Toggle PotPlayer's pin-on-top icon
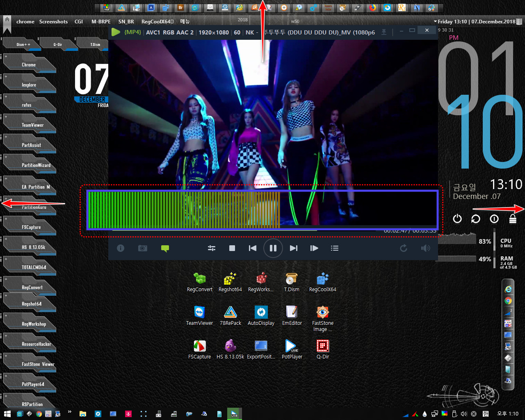Screen dimensions: 525x420 click(x=384, y=32)
